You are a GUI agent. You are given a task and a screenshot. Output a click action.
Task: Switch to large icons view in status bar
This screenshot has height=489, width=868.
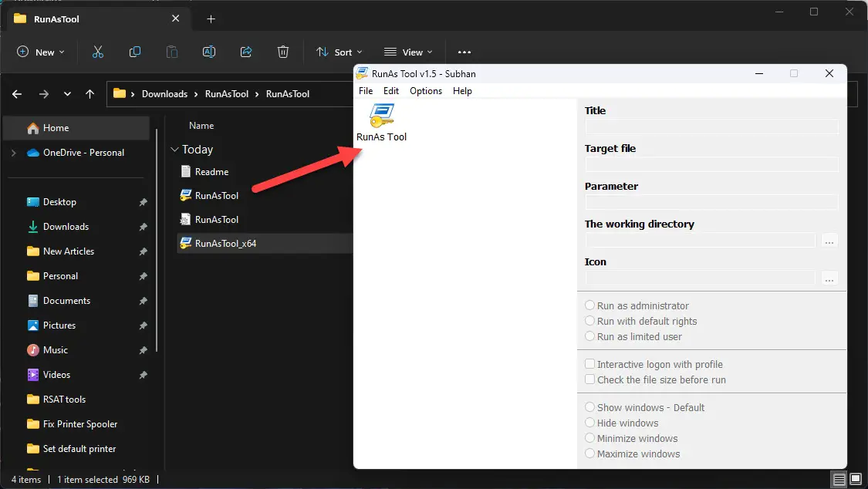856,479
